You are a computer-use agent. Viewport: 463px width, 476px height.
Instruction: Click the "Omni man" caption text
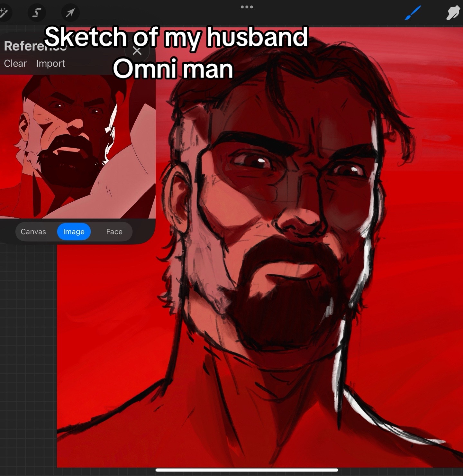tap(173, 69)
